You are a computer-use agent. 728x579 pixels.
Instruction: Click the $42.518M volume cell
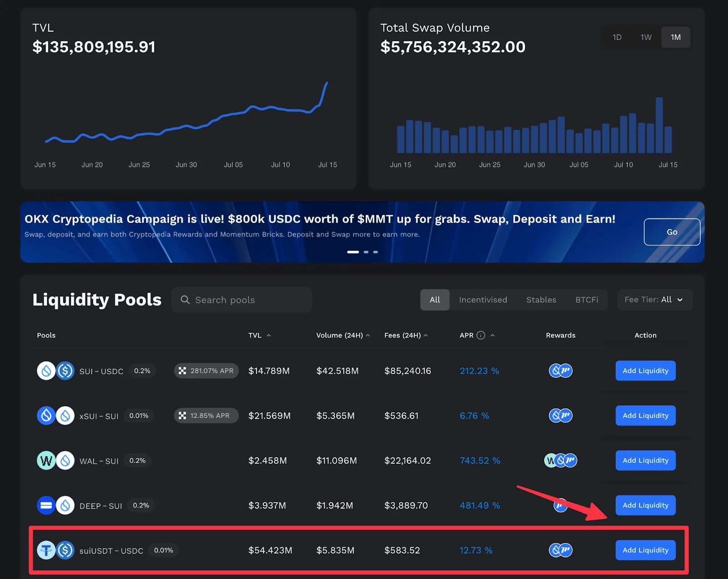[x=338, y=371]
